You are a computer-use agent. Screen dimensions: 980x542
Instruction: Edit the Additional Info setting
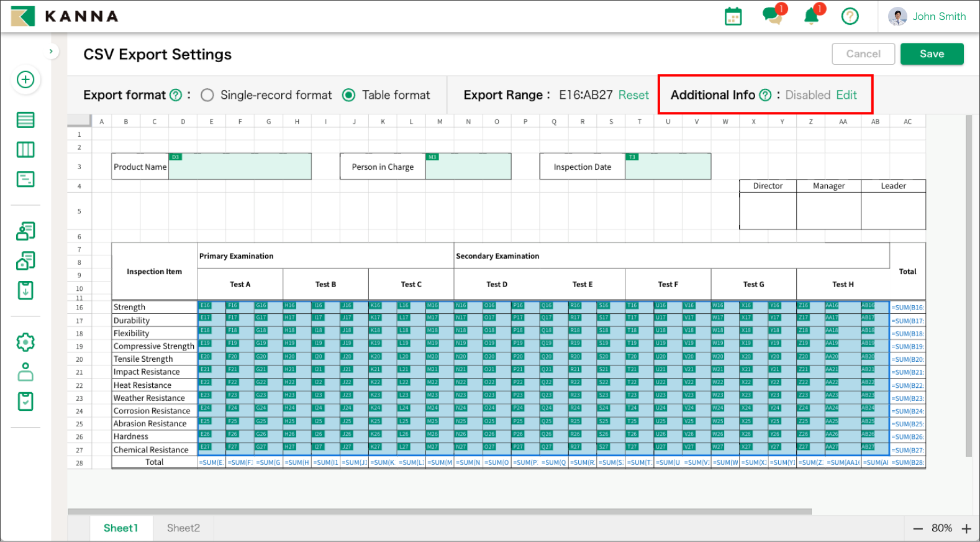[846, 95]
